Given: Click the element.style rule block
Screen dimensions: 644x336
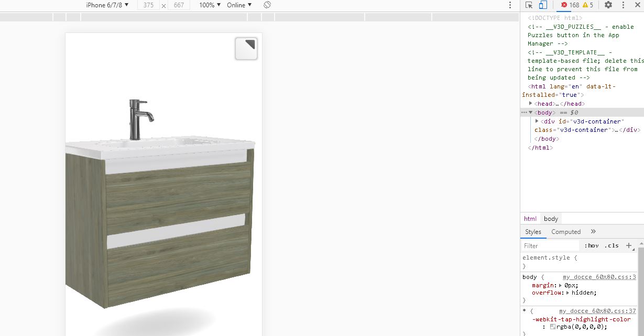Looking at the screenshot, I should point(579,262).
